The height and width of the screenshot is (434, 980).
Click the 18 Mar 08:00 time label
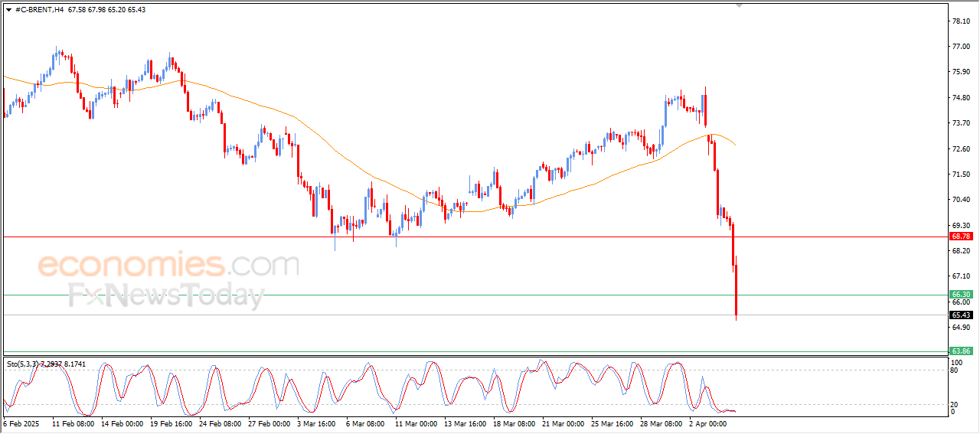514,423
